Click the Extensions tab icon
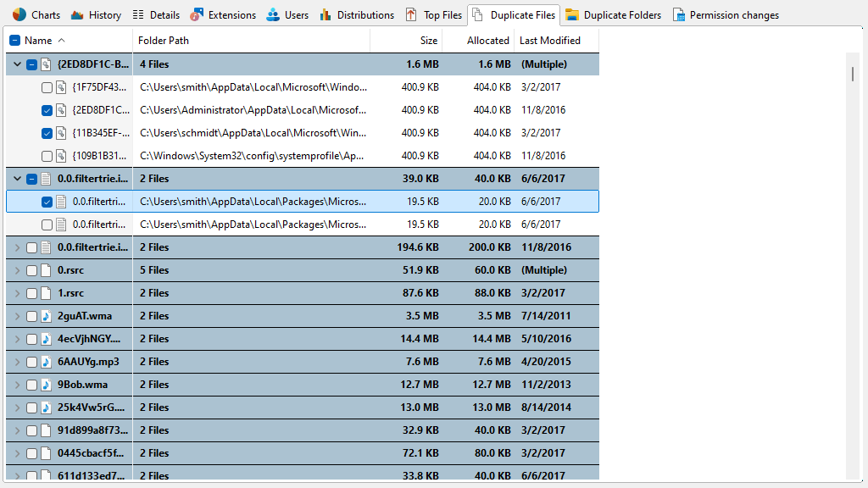The image size is (868, 488). tap(197, 14)
